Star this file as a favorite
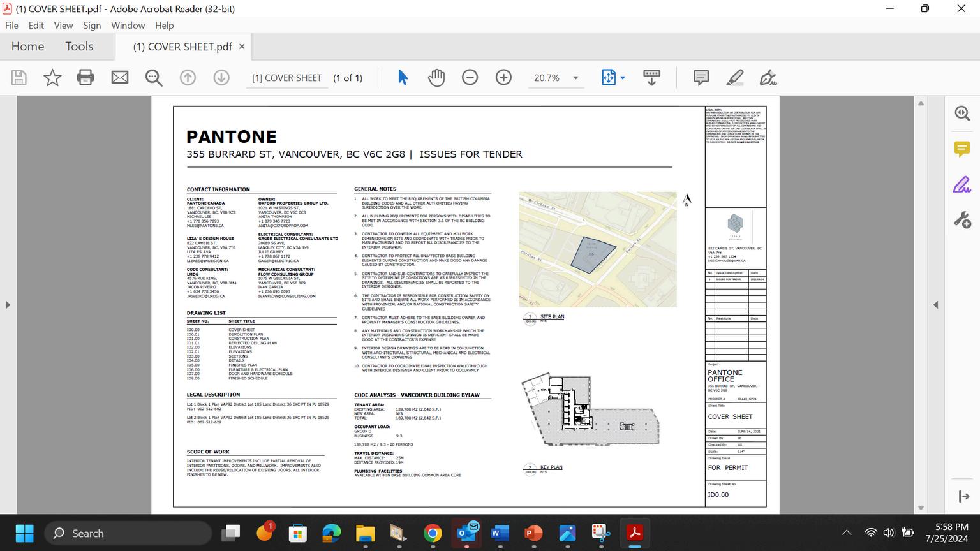The height and width of the screenshot is (551, 980). pyautogui.click(x=52, y=78)
